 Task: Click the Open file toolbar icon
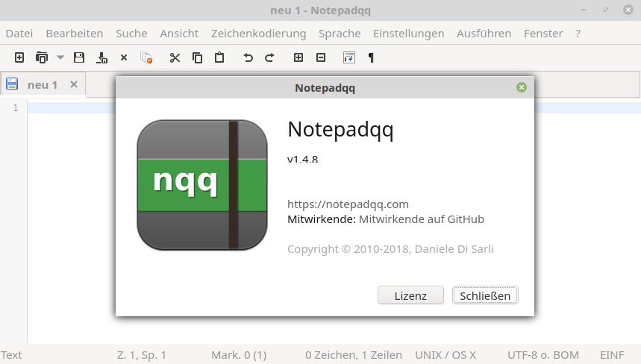click(x=42, y=57)
